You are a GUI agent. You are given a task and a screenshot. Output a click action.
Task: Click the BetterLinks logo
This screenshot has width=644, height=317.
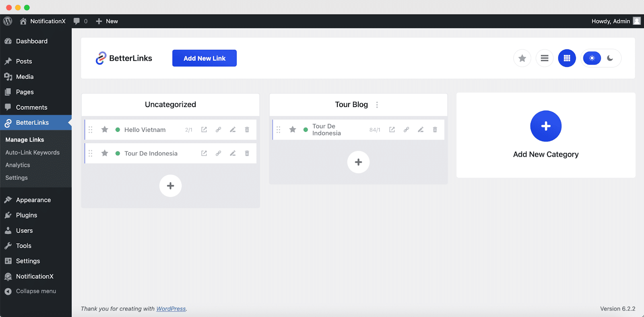tap(124, 58)
